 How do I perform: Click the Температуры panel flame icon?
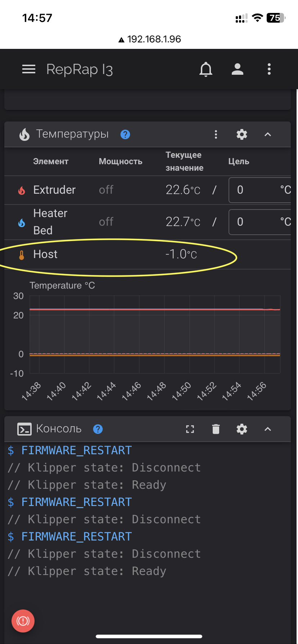pyautogui.click(x=24, y=134)
